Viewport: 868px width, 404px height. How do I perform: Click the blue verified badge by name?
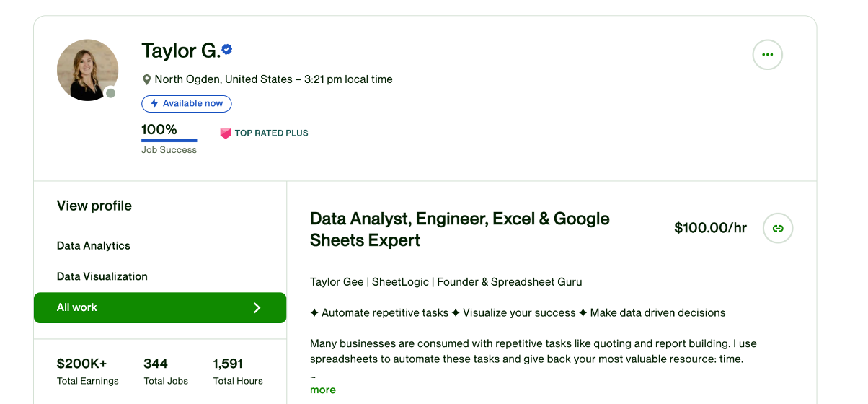(227, 50)
